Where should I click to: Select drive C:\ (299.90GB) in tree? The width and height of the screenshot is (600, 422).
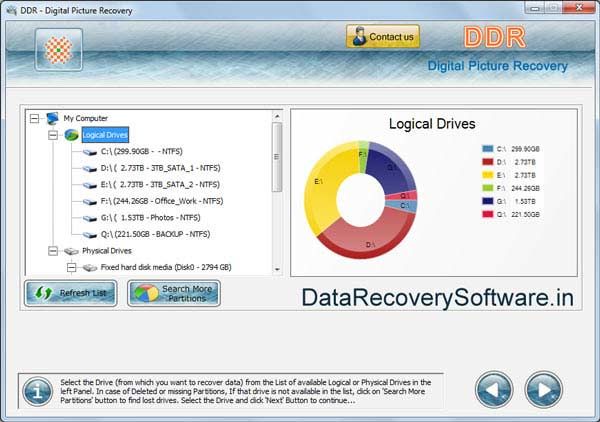141,152
